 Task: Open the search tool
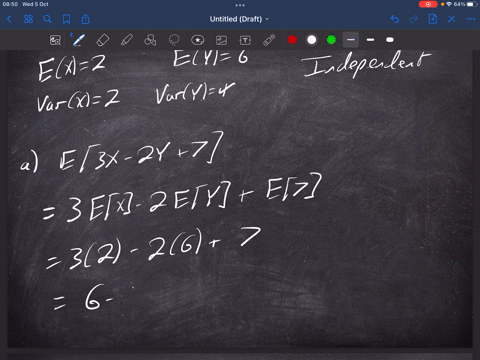(x=48, y=19)
